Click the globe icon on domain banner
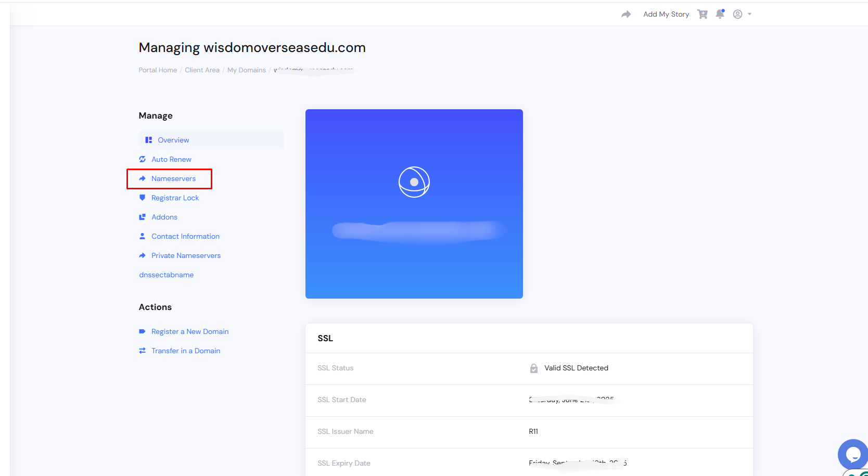Image resolution: width=868 pixels, height=476 pixels. pyautogui.click(x=414, y=182)
